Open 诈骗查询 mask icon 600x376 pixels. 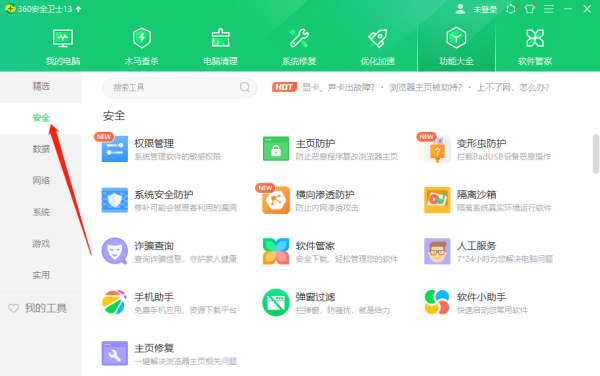pyautogui.click(x=114, y=251)
